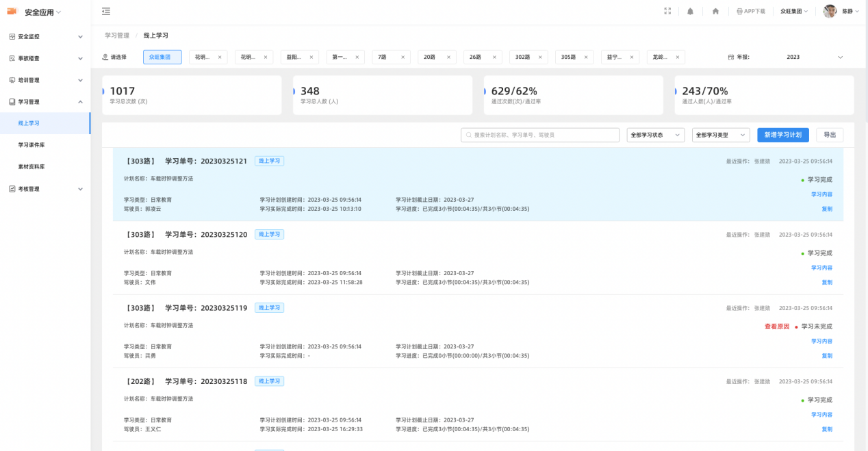
Task: Collapse the sidebar with the menu fold icon
Action: click(106, 12)
